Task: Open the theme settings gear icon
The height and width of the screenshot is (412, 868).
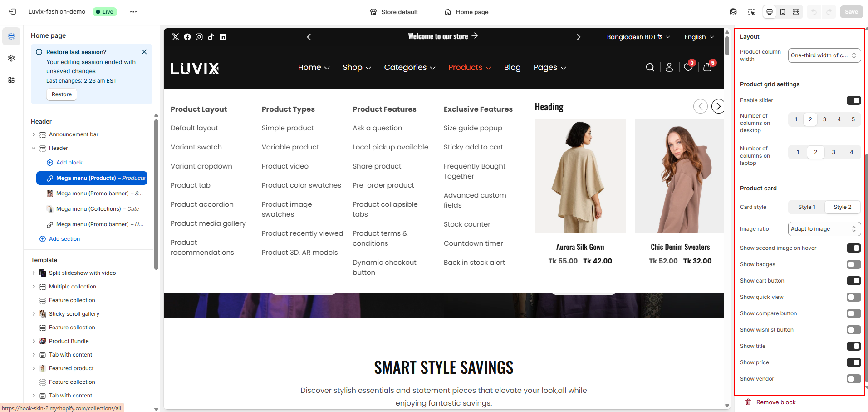Action: pyautogui.click(x=11, y=58)
